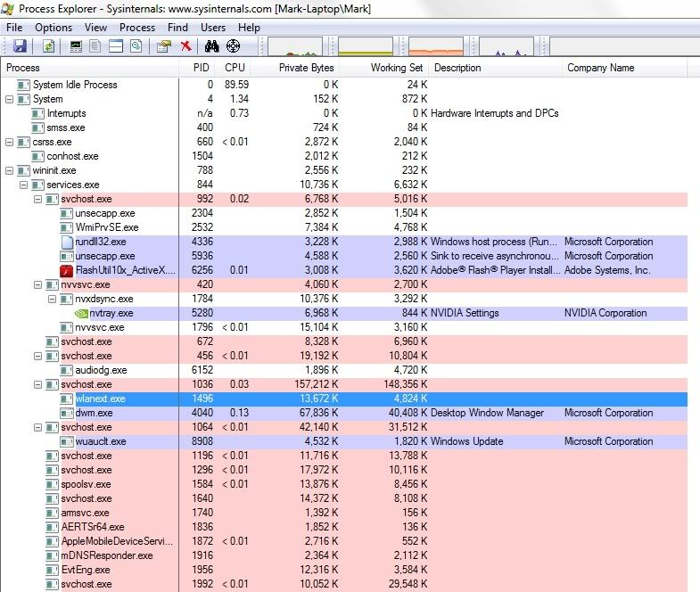The height and width of the screenshot is (592, 700).
Task: Select the AppleMobileDeviceServi... process
Action: [x=343, y=541]
